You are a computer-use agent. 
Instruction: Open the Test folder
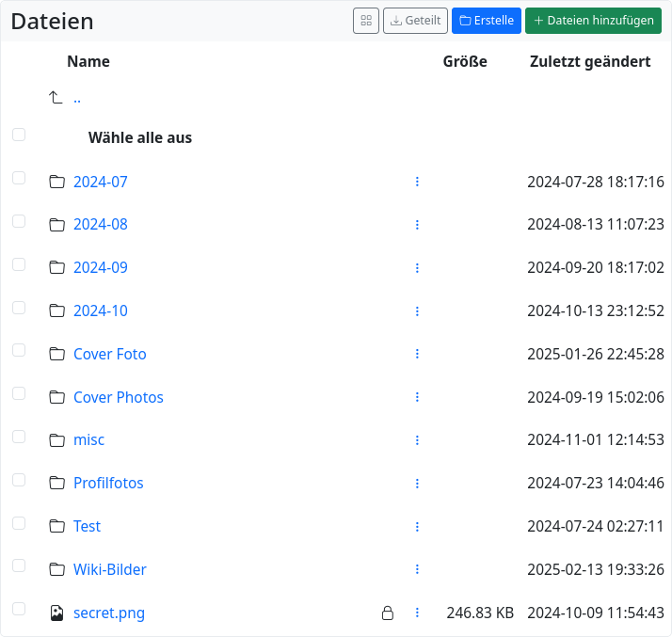point(87,526)
